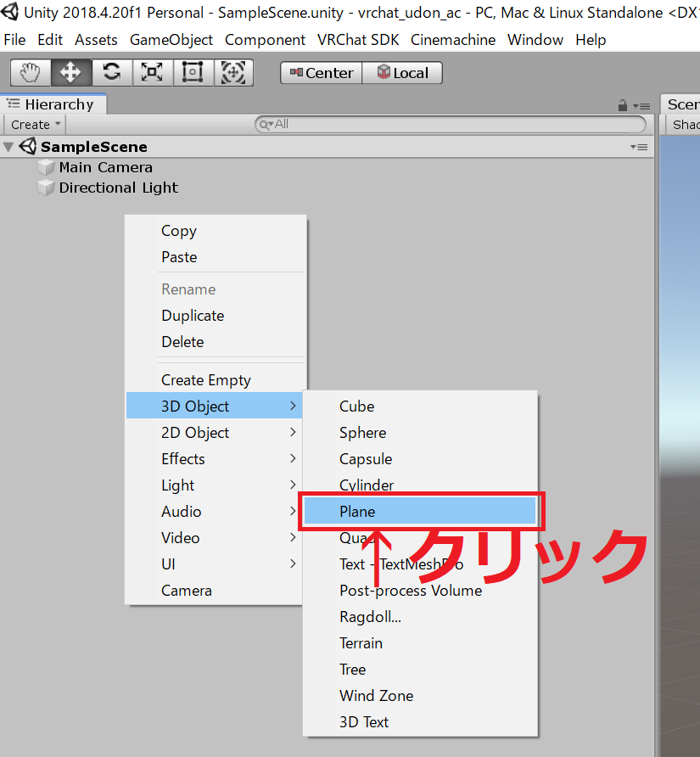Switch to the Scene tab

[x=680, y=104]
